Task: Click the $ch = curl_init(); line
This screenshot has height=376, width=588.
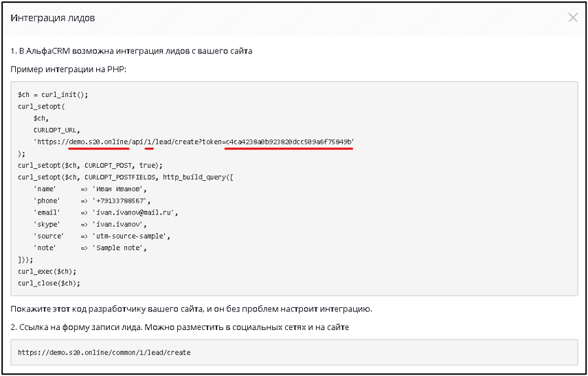Action: click(53, 95)
